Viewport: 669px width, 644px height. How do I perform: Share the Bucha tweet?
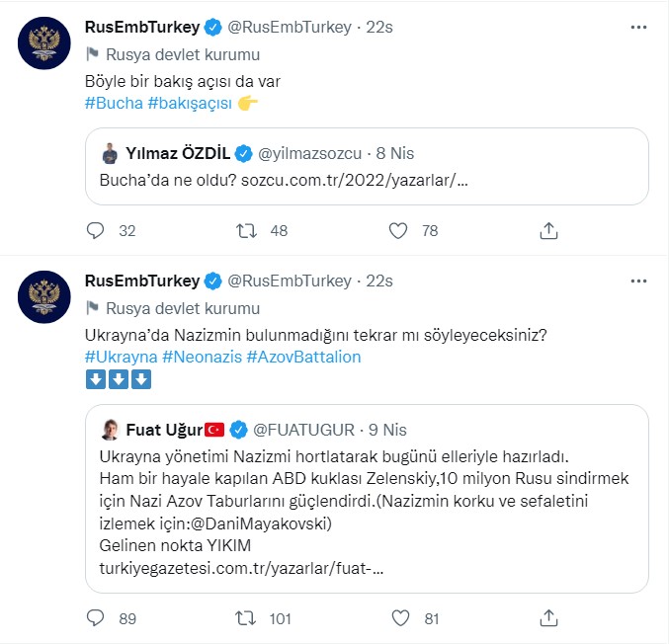click(x=549, y=231)
